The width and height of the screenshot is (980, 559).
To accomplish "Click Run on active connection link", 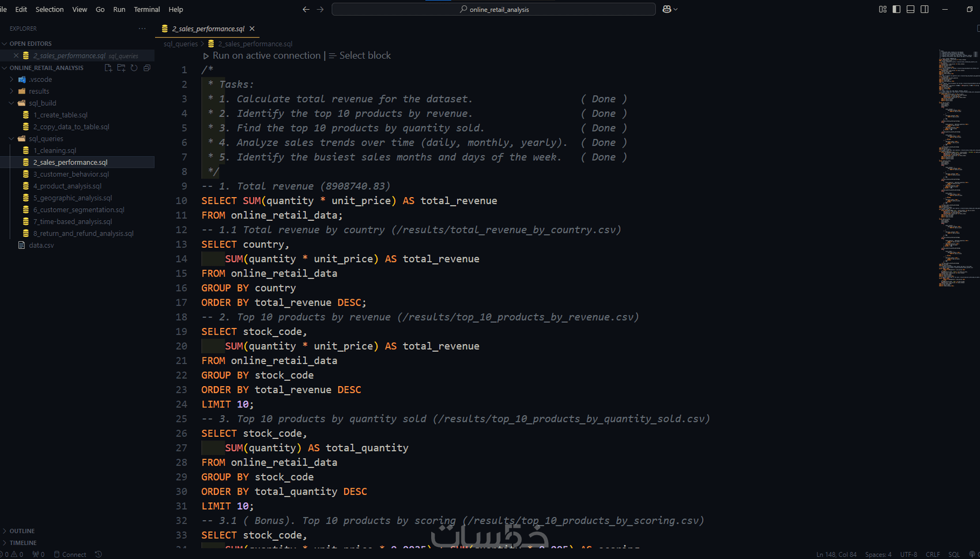I will click(x=266, y=56).
